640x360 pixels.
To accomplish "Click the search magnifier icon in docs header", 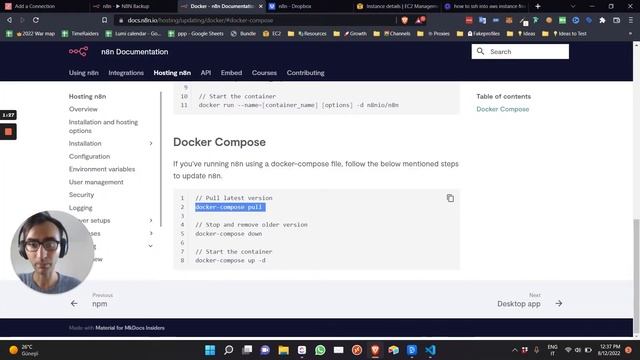I will [480, 51].
